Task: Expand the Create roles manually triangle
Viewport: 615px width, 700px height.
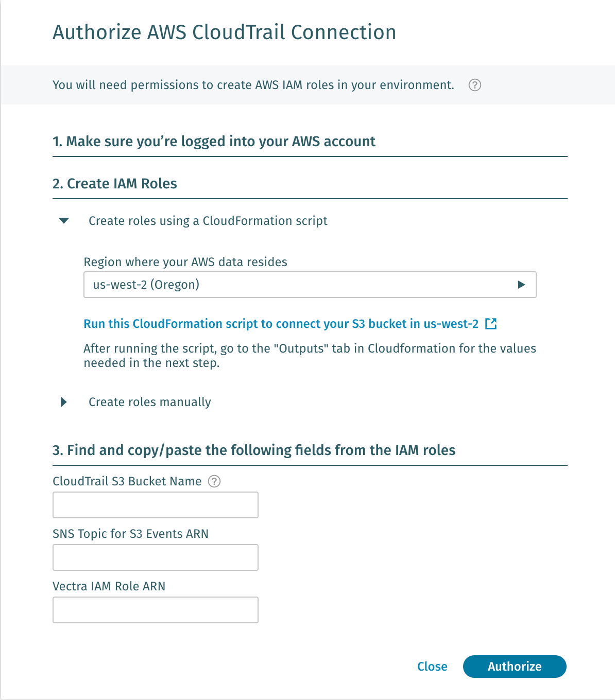Action: [x=64, y=402]
